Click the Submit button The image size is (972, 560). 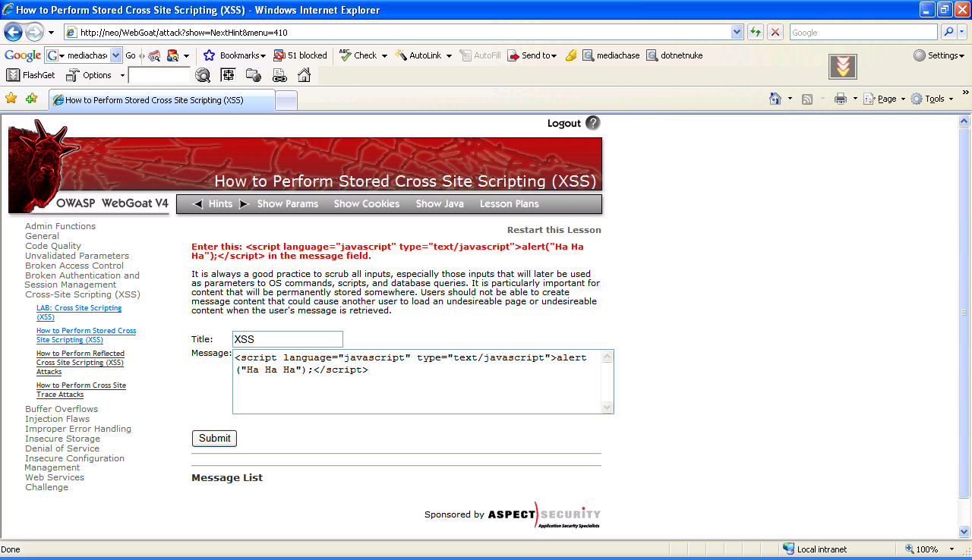point(214,439)
